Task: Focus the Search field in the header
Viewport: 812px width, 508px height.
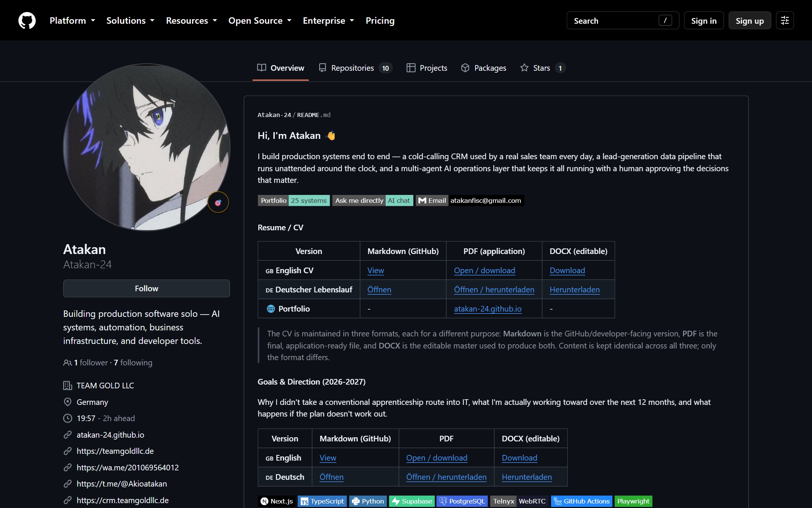Action: (623, 21)
